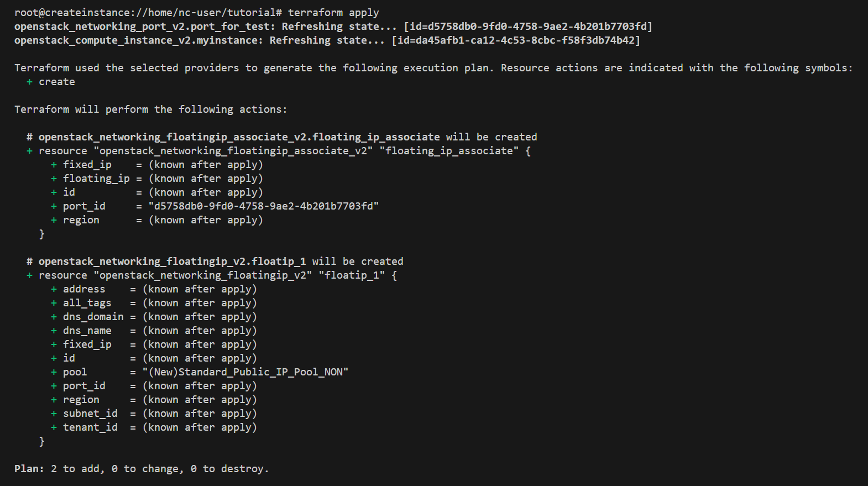Click the quoted "floatip_1" resource name
868x486 pixels.
(352, 275)
